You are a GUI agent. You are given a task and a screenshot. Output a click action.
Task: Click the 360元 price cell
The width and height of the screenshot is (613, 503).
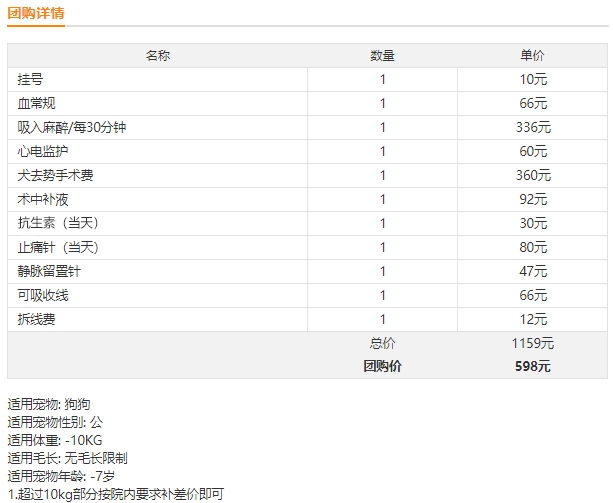point(533,175)
